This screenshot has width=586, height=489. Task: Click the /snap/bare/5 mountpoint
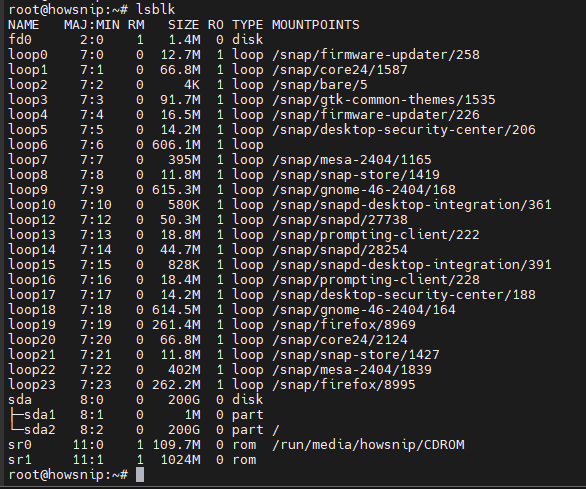click(x=320, y=85)
